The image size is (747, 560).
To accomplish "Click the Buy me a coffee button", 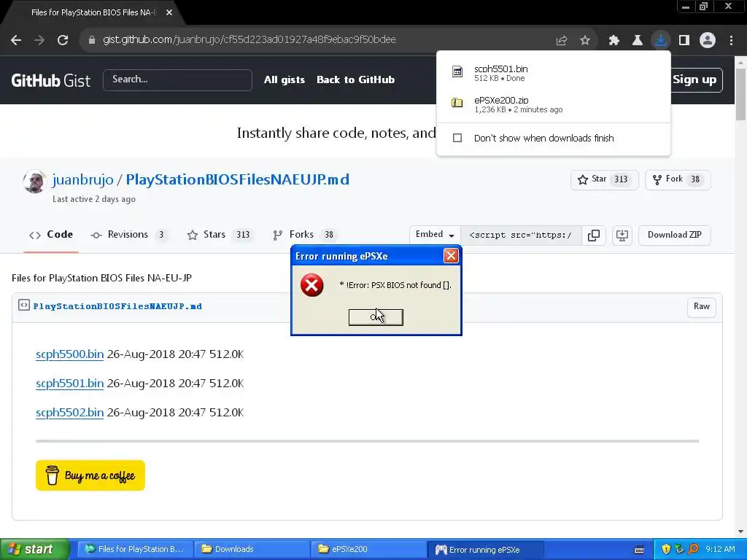I will click(x=90, y=475).
